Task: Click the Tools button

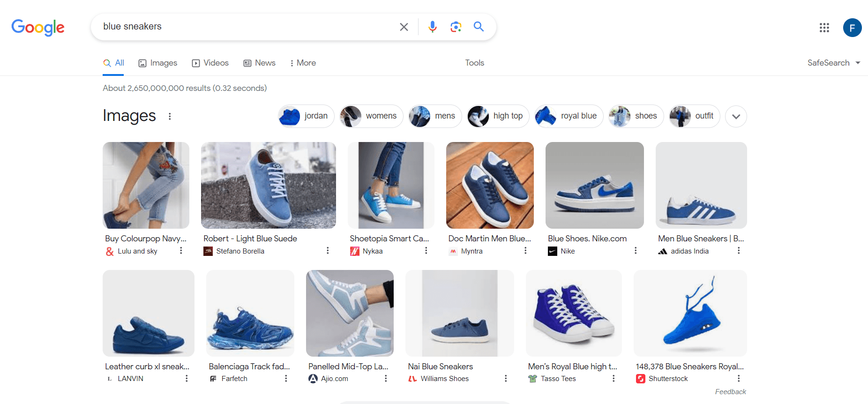Action: [474, 63]
